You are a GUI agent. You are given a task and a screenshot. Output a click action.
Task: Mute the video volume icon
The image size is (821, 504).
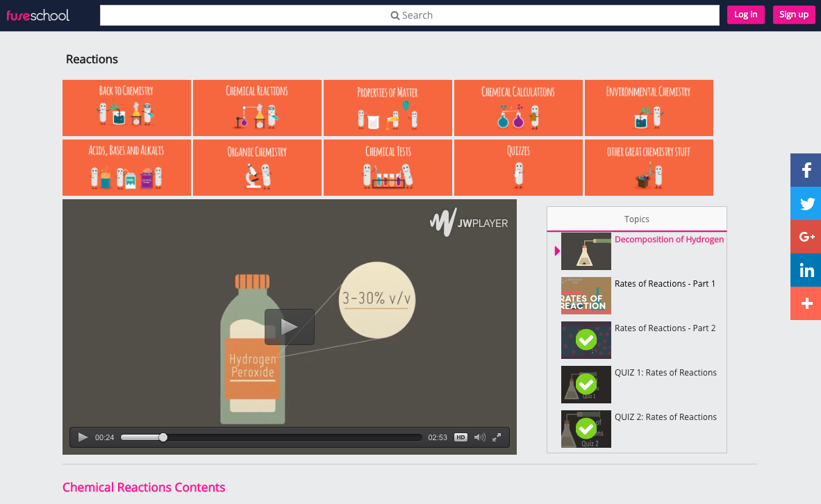click(x=479, y=437)
